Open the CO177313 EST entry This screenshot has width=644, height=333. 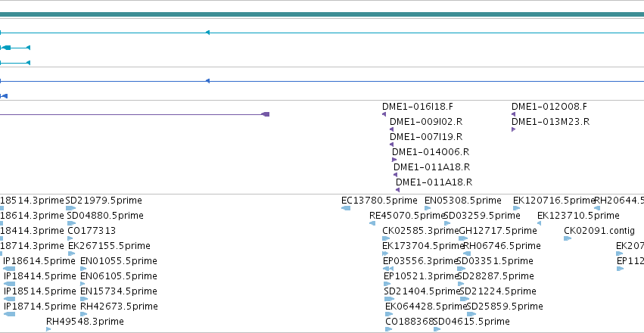click(x=92, y=231)
